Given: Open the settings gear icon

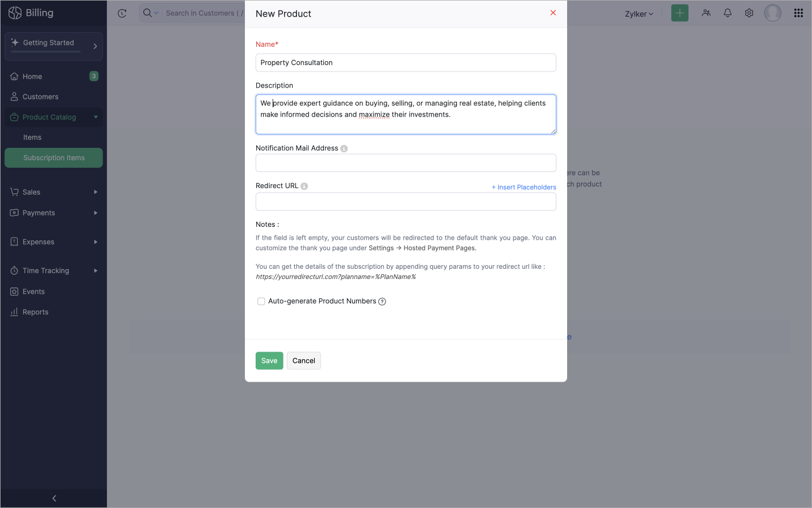Looking at the screenshot, I should coord(749,13).
